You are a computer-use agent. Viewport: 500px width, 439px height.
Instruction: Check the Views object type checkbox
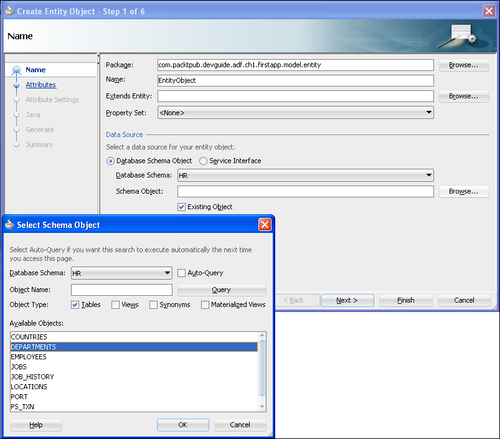tap(115, 305)
